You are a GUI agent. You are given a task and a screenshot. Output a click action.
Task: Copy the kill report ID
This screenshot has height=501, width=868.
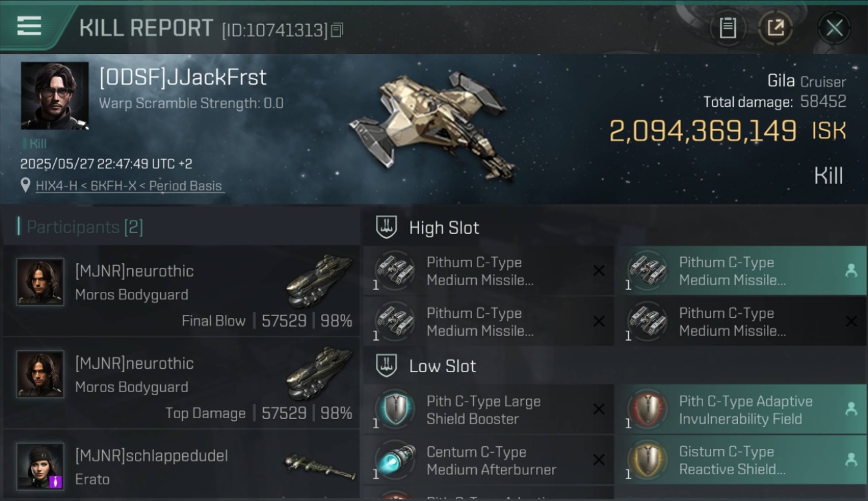[x=337, y=29]
